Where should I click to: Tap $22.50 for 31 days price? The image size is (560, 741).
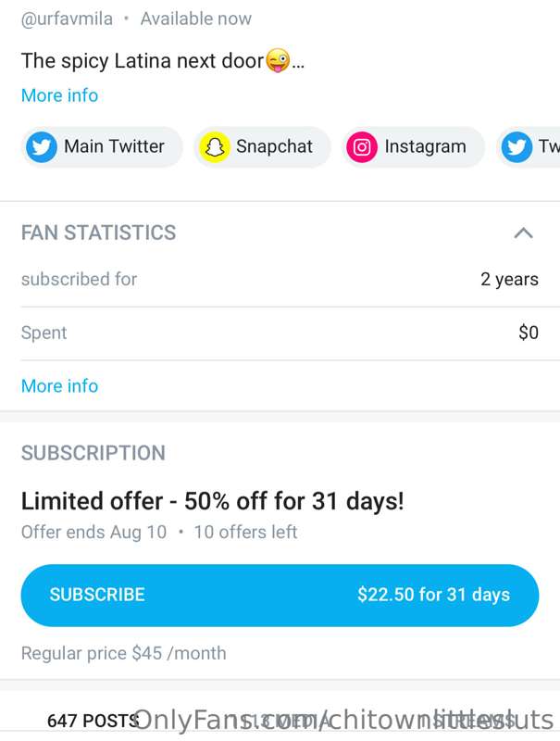coord(433,595)
